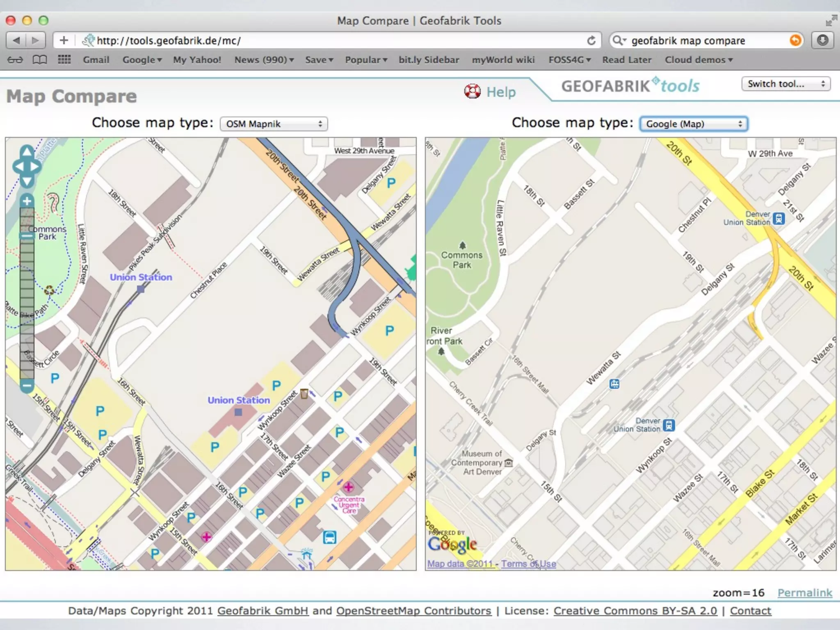Click the add bookmark plus button

[x=64, y=41]
